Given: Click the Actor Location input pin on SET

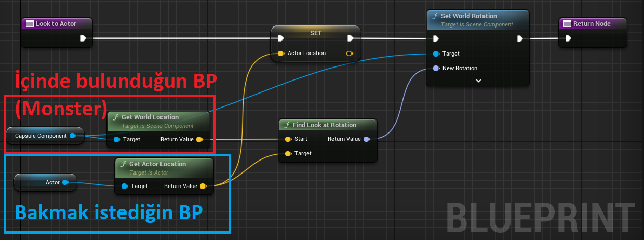Looking at the screenshot, I should (x=281, y=53).
